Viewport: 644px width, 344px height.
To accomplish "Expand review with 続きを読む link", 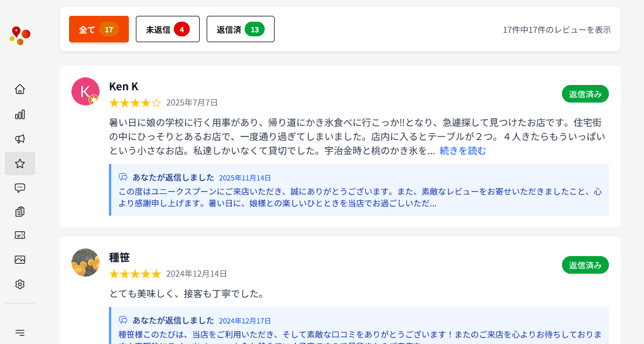I will click(463, 151).
